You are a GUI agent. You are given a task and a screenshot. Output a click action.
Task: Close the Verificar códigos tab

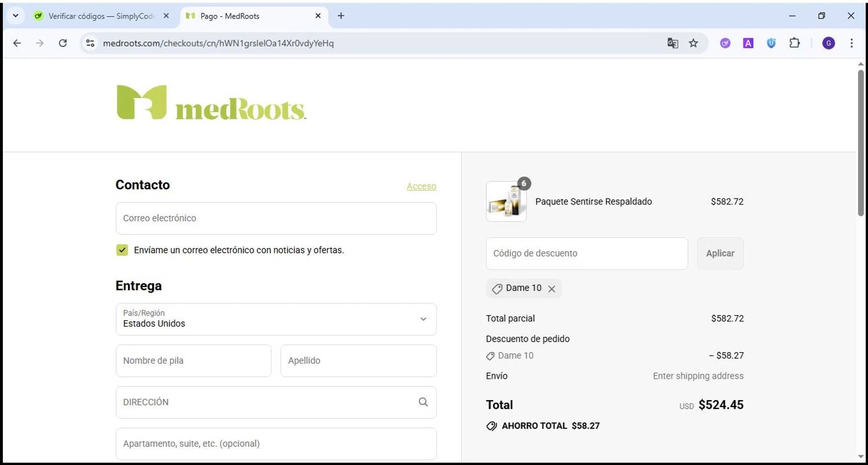tap(167, 16)
